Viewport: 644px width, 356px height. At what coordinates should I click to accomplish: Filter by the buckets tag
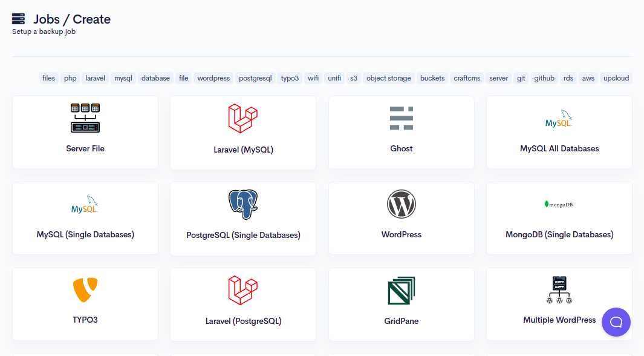pyautogui.click(x=432, y=78)
